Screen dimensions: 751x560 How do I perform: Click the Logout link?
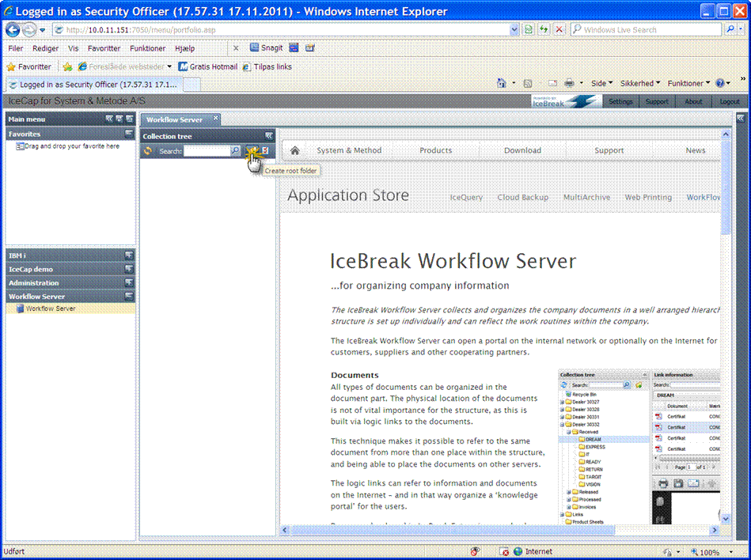coord(730,101)
